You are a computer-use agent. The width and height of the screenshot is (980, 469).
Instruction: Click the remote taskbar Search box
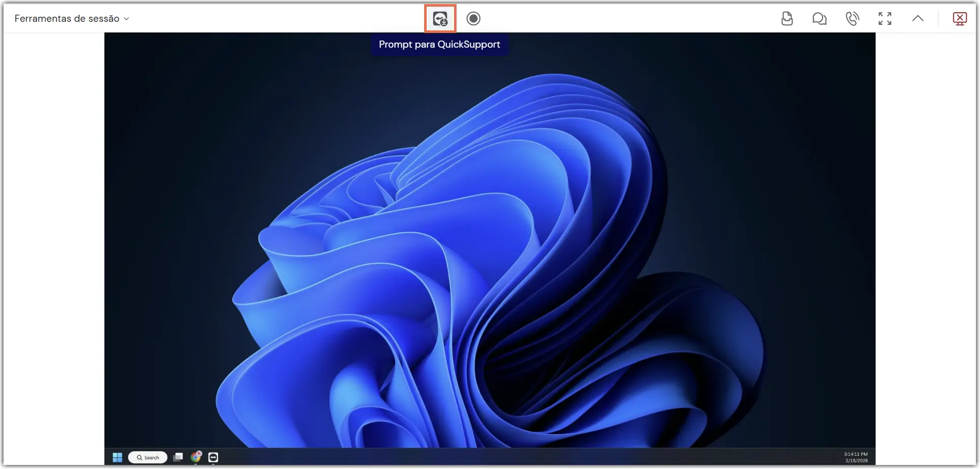[x=147, y=457]
